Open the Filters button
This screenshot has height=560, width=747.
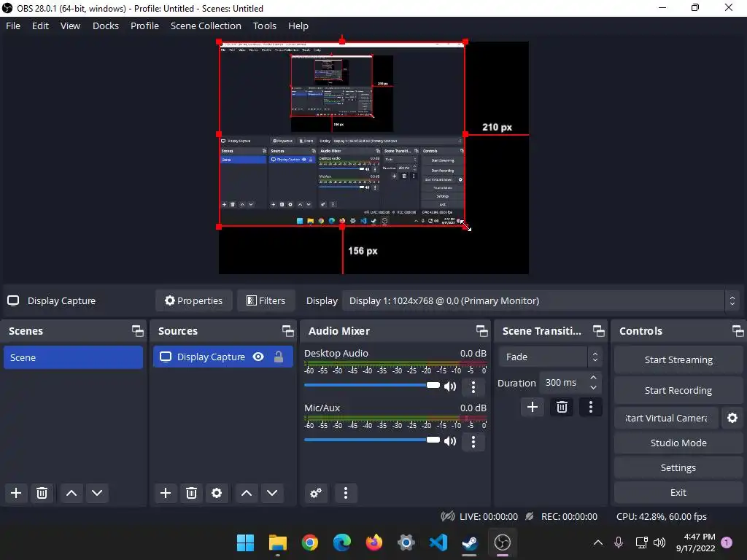pos(266,300)
